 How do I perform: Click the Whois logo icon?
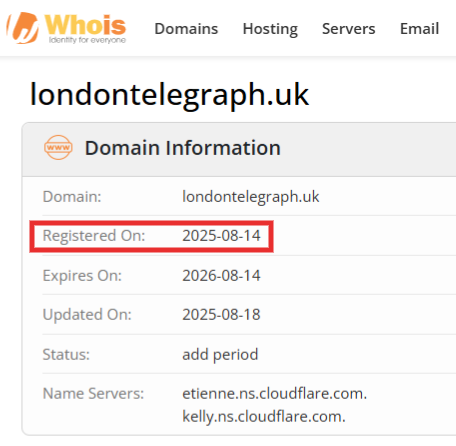(x=23, y=28)
